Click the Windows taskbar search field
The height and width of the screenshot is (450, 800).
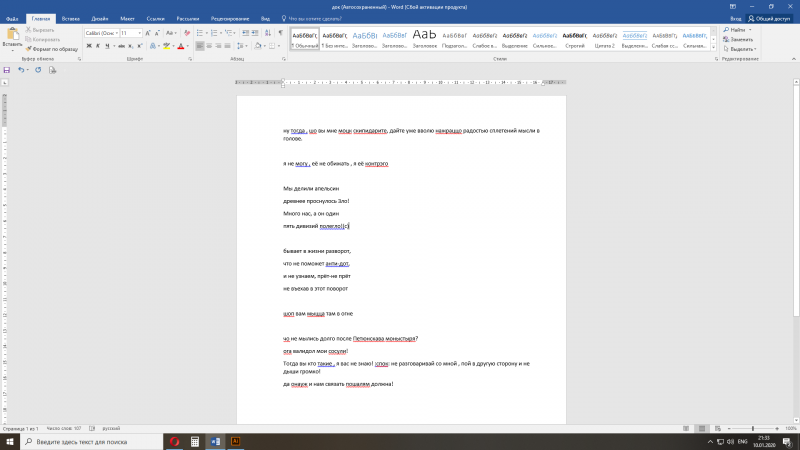coord(80,441)
